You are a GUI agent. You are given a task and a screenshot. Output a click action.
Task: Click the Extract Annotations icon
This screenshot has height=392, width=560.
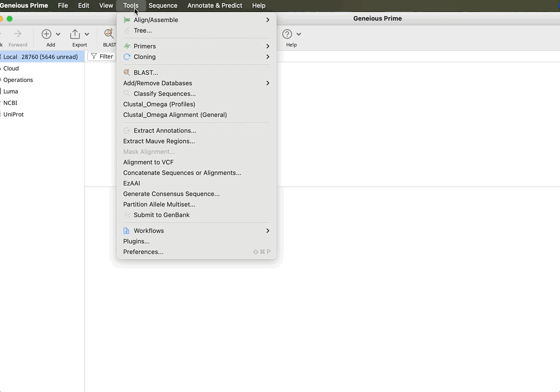pyautogui.click(x=127, y=131)
